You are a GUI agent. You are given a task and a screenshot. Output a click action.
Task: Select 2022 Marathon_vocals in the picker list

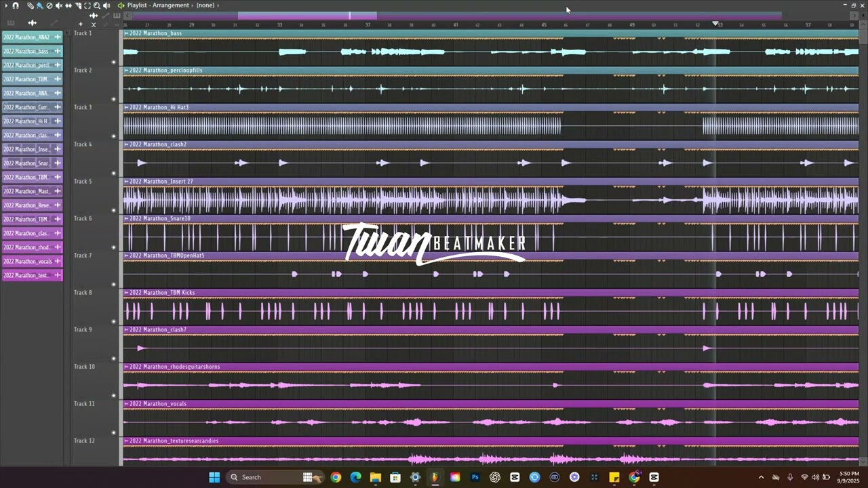pos(32,262)
